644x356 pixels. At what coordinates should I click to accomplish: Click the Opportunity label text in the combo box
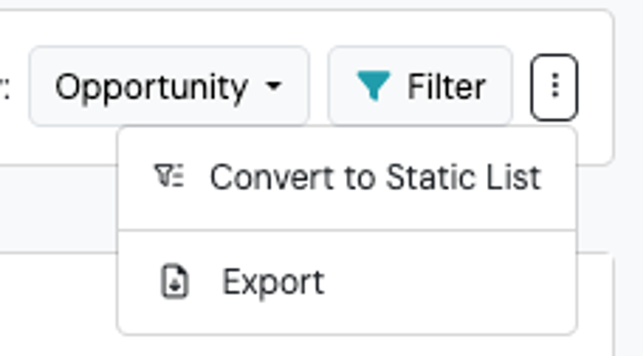pos(151,87)
